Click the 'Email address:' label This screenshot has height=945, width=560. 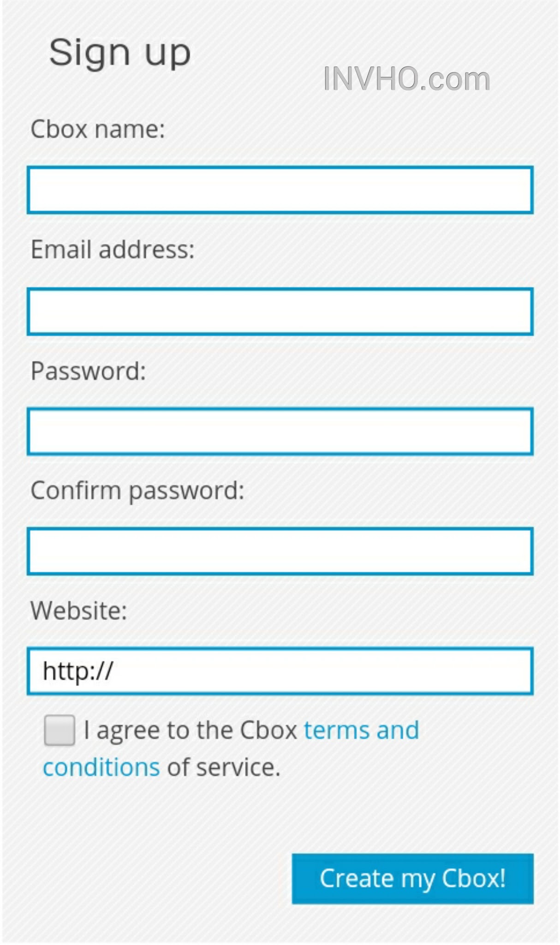click(113, 250)
